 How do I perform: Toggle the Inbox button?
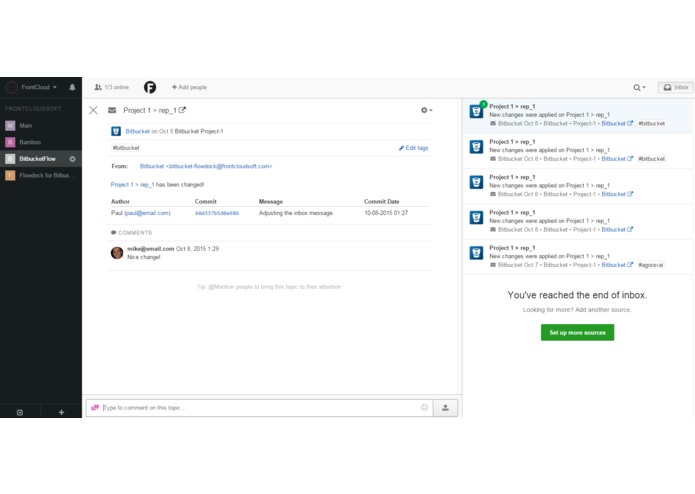[x=675, y=87]
